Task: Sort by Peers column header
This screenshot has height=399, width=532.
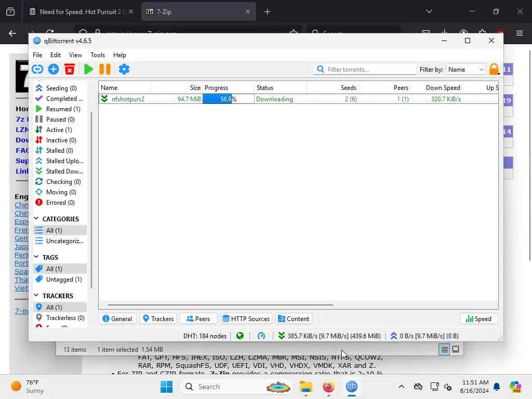Action: click(x=384, y=87)
